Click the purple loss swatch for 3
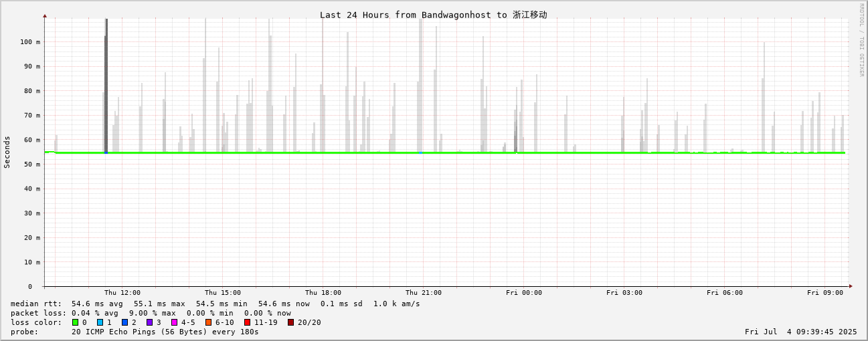This screenshot has height=341, width=868. [150, 322]
